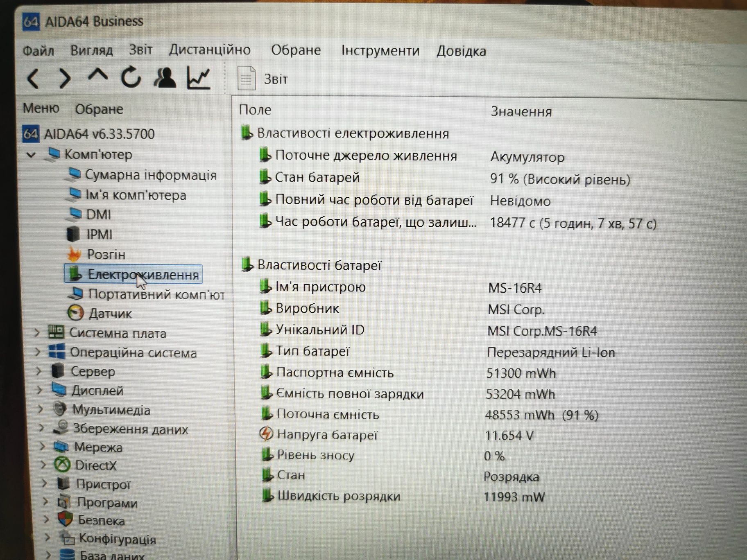Expand the Сервер branch

click(39, 371)
